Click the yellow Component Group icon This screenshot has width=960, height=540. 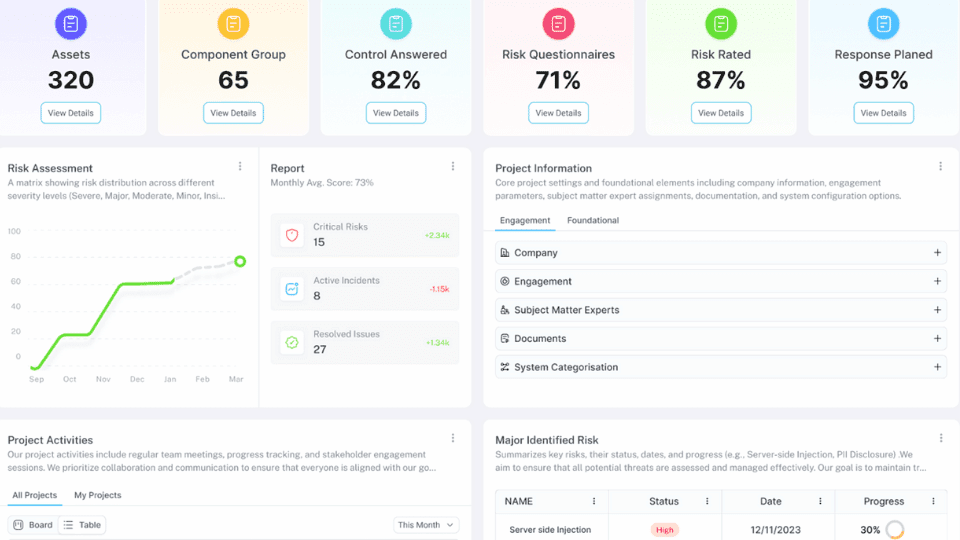(233, 24)
